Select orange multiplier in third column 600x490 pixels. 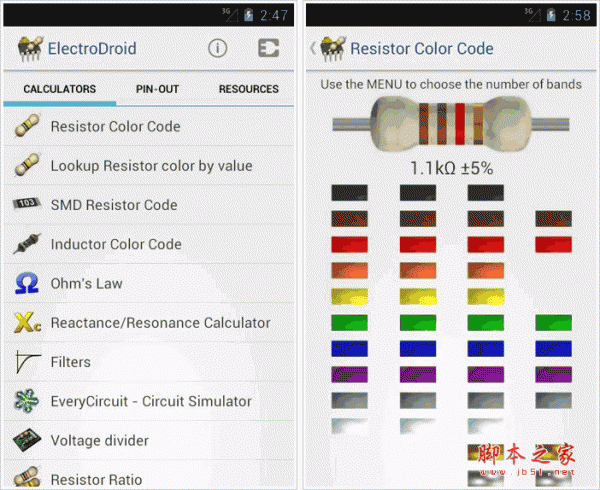click(486, 270)
